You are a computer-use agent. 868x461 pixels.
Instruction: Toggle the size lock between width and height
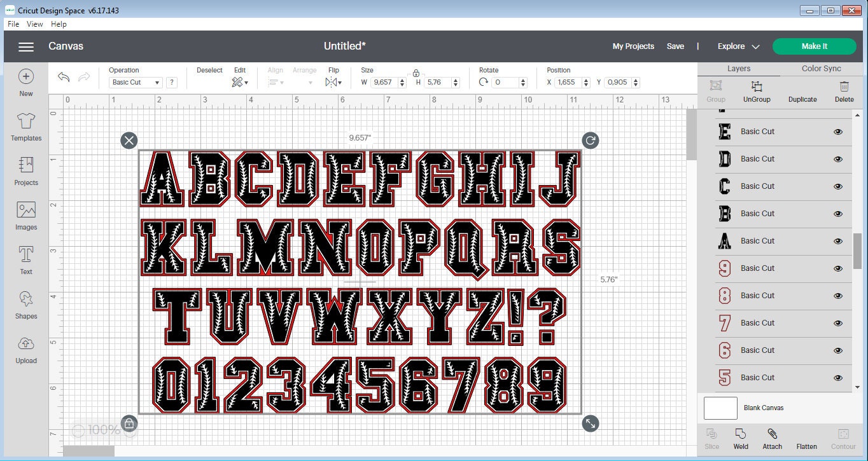coord(416,73)
